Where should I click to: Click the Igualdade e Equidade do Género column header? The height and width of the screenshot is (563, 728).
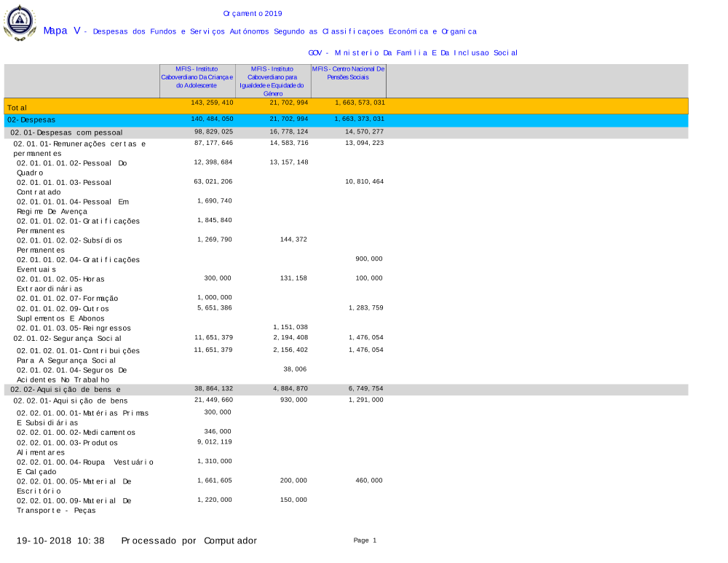[273, 81]
